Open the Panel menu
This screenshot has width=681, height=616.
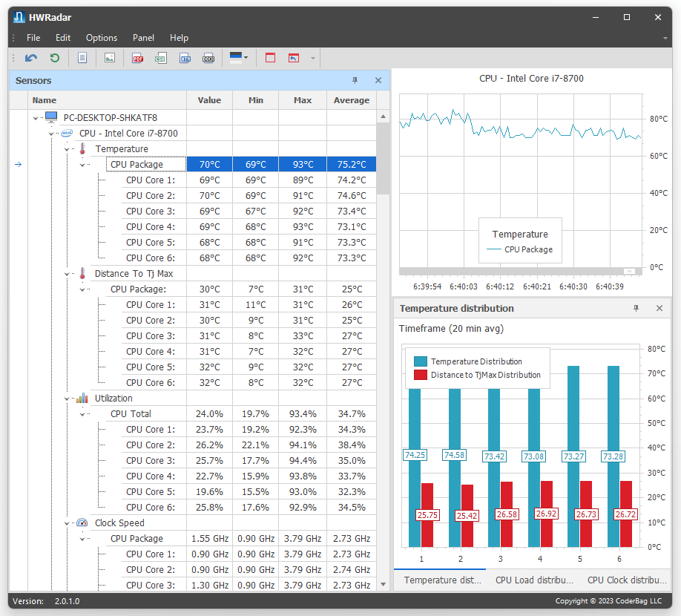click(x=143, y=38)
